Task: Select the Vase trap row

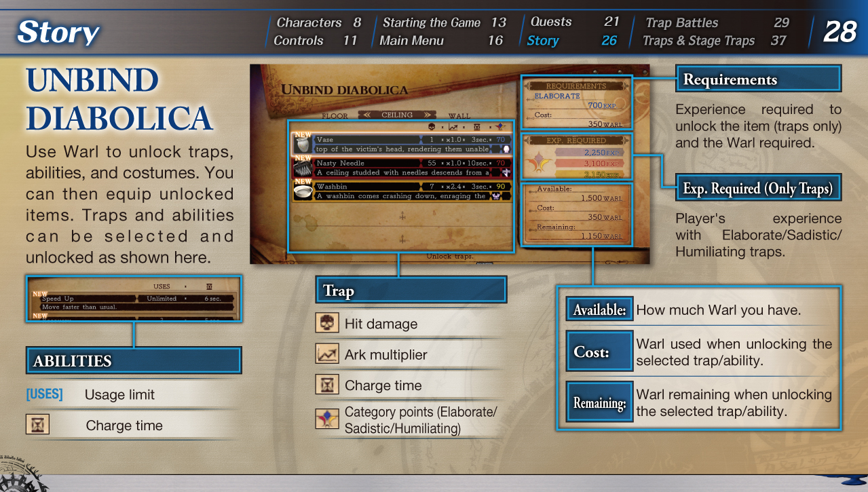Action: [402, 144]
